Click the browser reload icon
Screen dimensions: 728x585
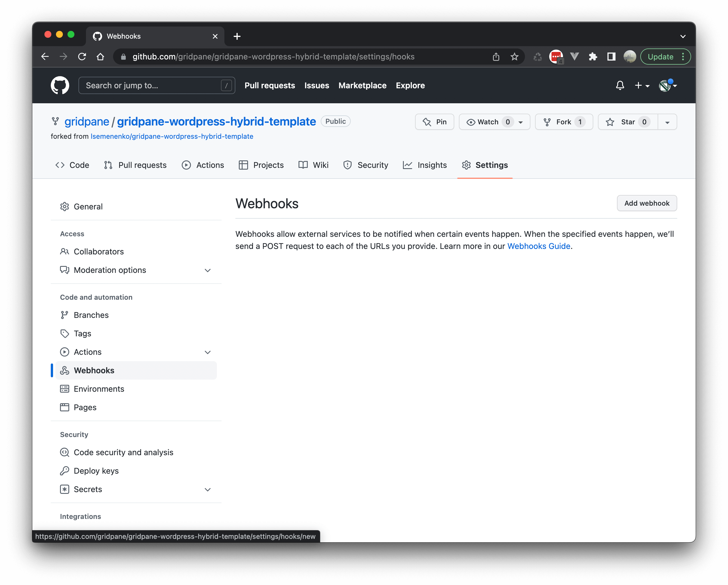coord(82,57)
